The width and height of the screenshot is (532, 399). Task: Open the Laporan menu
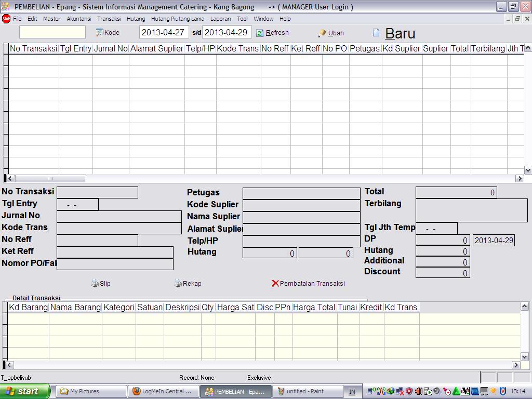[220, 19]
